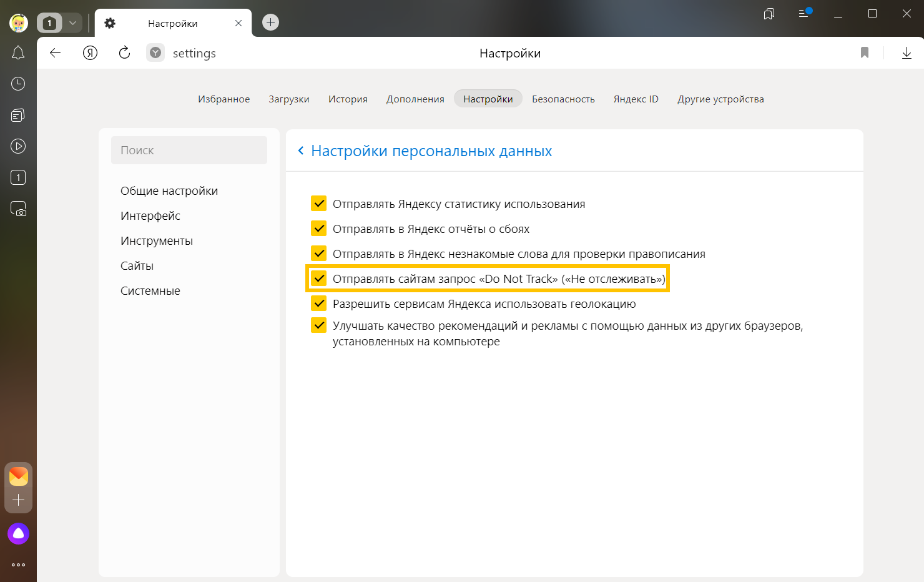Open Интерфейс settings section
Viewport: 924px width, 582px height.
150,216
